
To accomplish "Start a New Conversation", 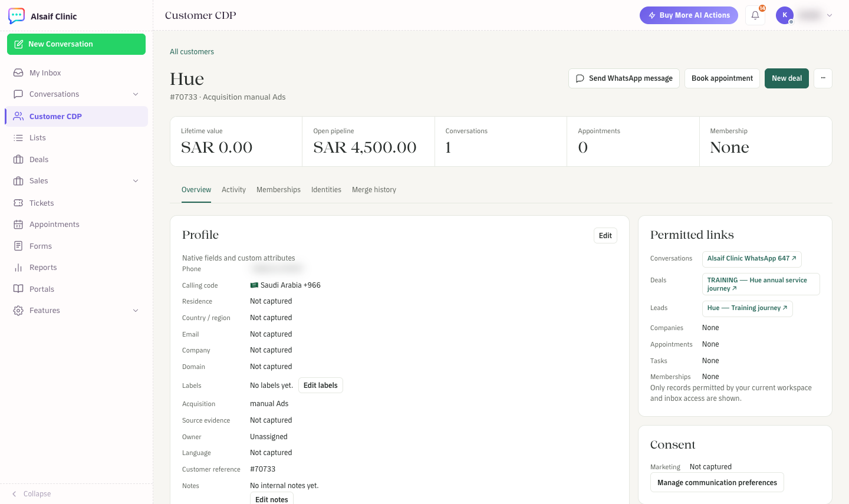I will click(x=76, y=44).
